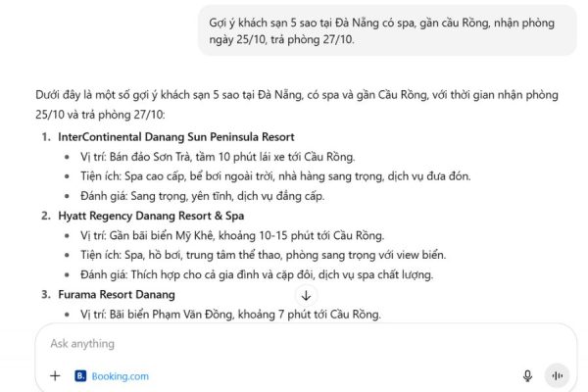588x392 pixels.
Task: Select the Booking.com app label
Action: click(120, 375)
